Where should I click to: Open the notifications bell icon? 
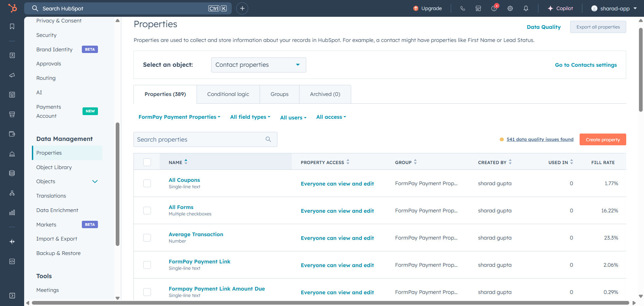526,8
